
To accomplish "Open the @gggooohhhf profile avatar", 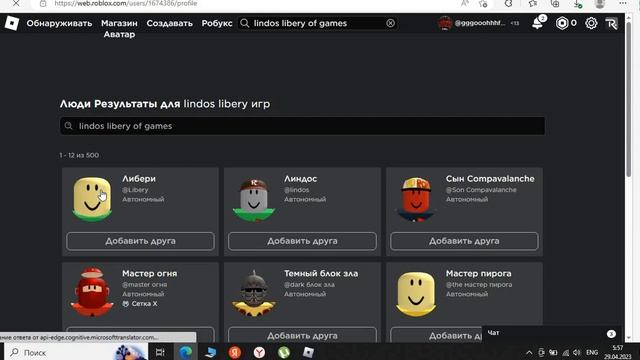I will click(444, 23).
